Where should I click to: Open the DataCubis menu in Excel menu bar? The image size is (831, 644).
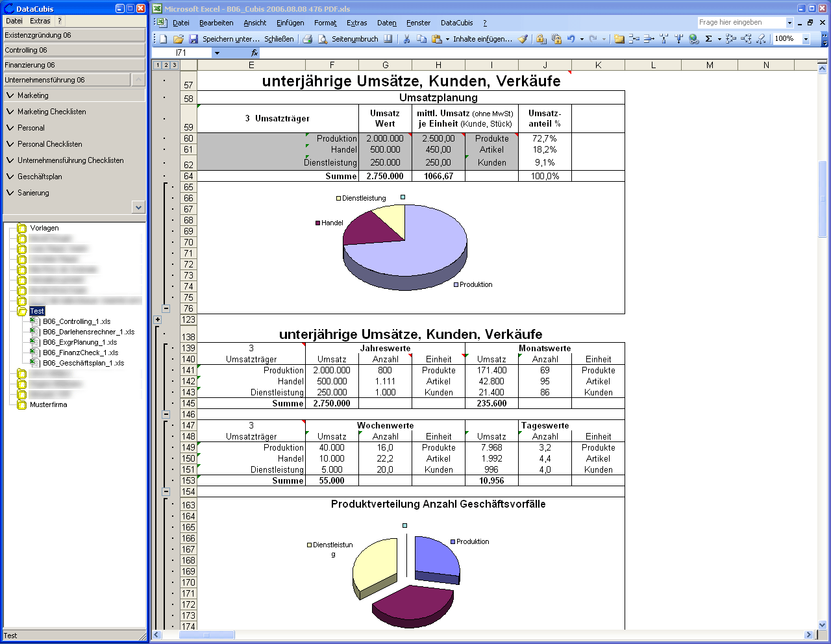click(456, 23)
